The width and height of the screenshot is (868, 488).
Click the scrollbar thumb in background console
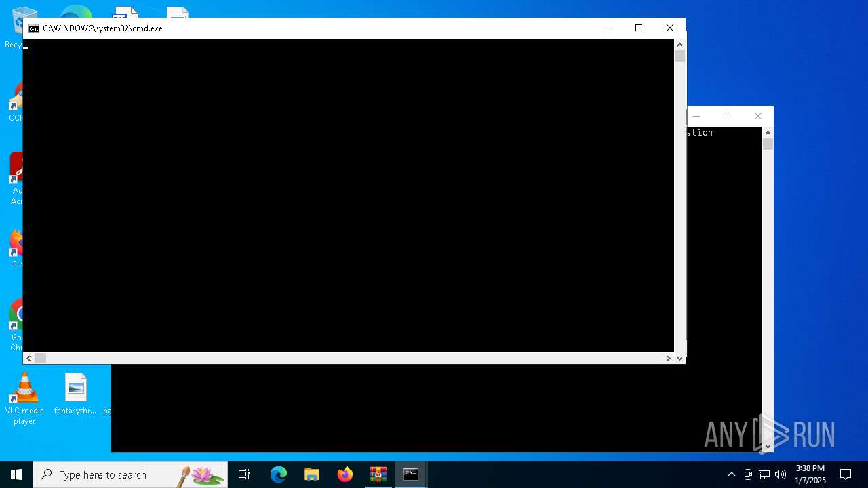pos(768,144)
